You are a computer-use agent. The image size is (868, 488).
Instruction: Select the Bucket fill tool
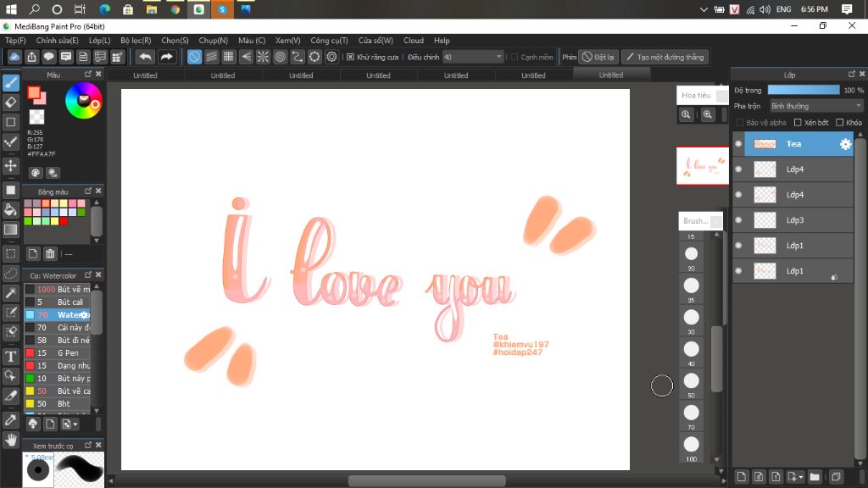(10, 210)
